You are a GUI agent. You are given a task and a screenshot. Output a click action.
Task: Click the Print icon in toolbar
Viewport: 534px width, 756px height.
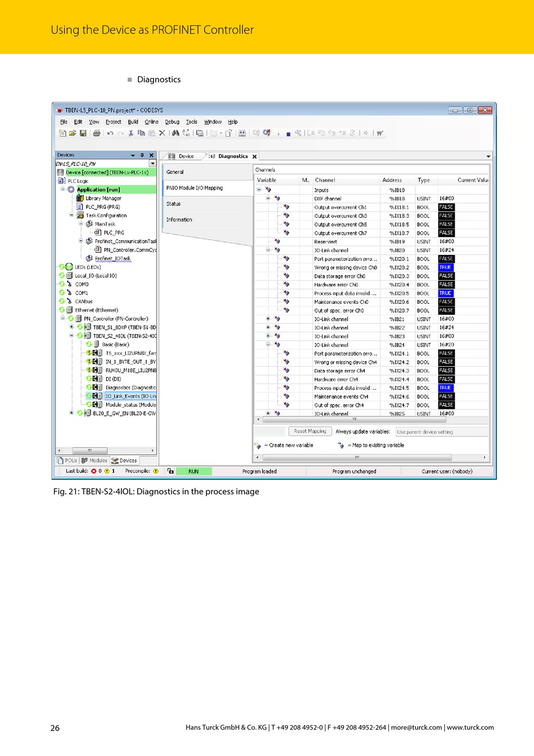[x=97, y=133]
